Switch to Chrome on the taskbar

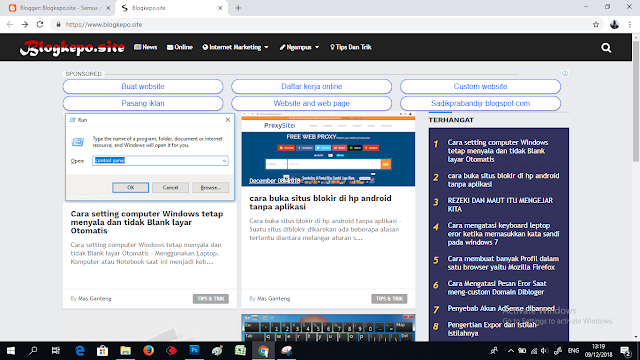(x=263, y=351)
